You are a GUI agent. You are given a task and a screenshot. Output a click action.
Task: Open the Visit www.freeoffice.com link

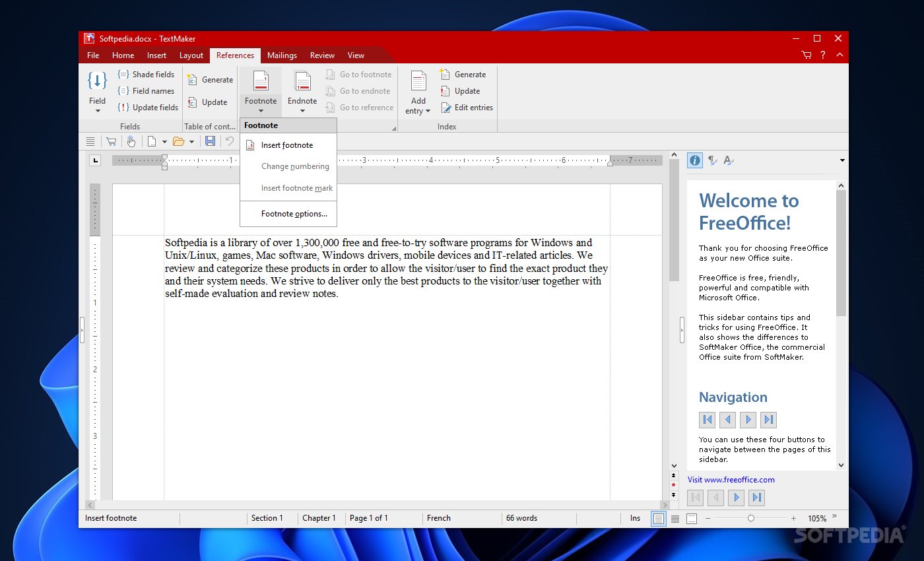(x=731, y=480)
